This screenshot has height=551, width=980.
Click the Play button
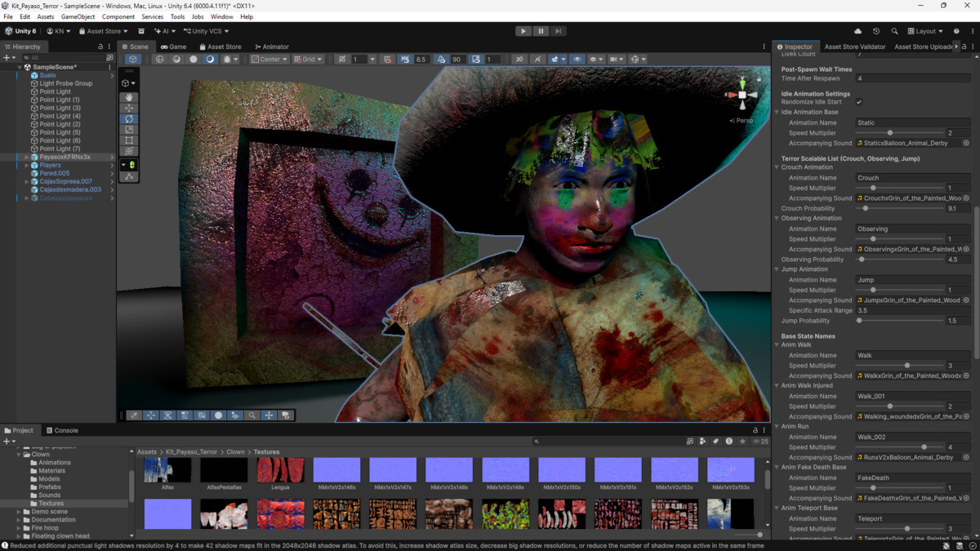coord(523,31)
